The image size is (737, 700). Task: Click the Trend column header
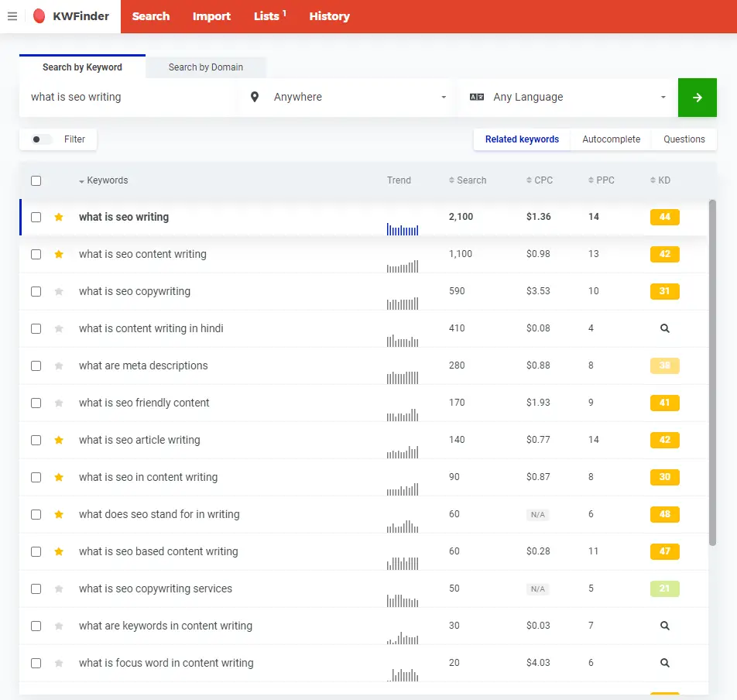coord(399,180)
